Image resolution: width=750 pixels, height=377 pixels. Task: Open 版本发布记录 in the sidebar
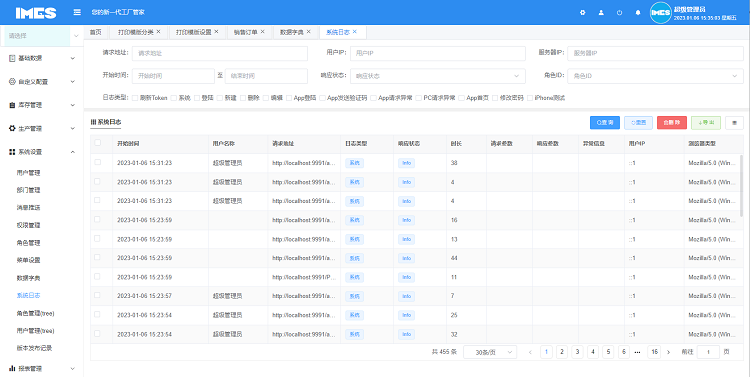(x=34, y=348)
